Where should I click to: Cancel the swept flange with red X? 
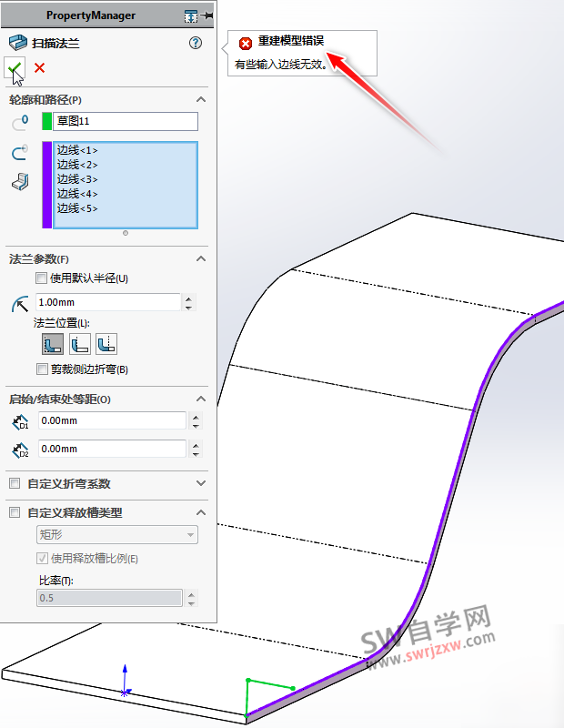[39, 67]
